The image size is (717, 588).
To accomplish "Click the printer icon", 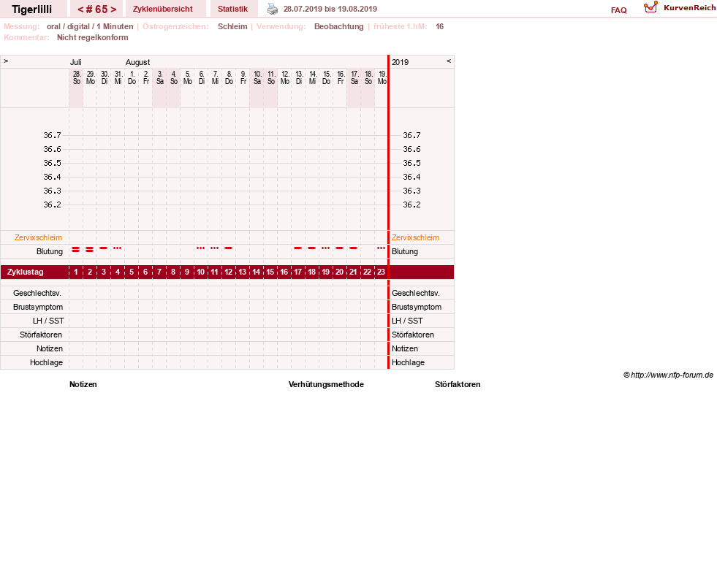I will (x=273, y=9).
